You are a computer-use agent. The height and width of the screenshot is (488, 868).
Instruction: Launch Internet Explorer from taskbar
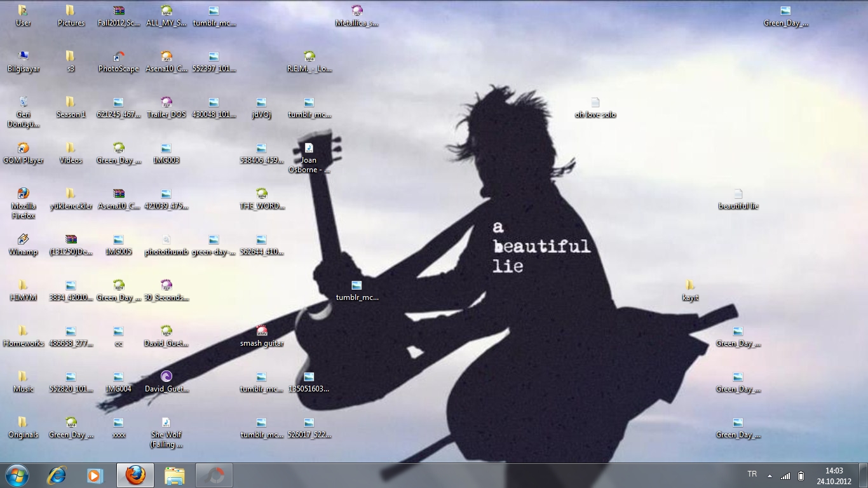click(x=57, y=475)
